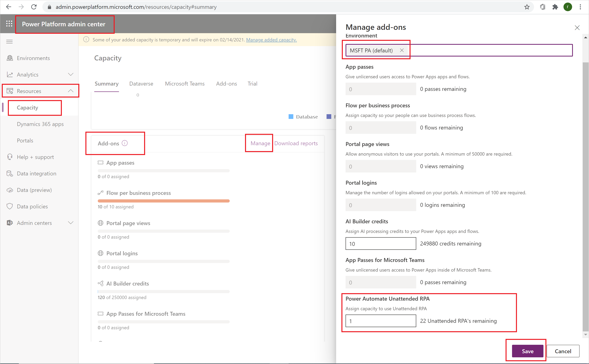Edit the Power Automate Unattended RPA input field

(380, 321)
